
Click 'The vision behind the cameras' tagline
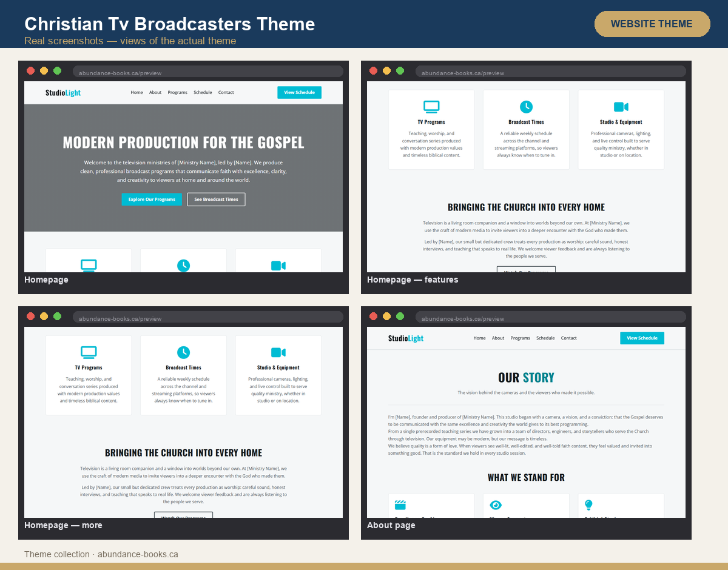point(526,393)
